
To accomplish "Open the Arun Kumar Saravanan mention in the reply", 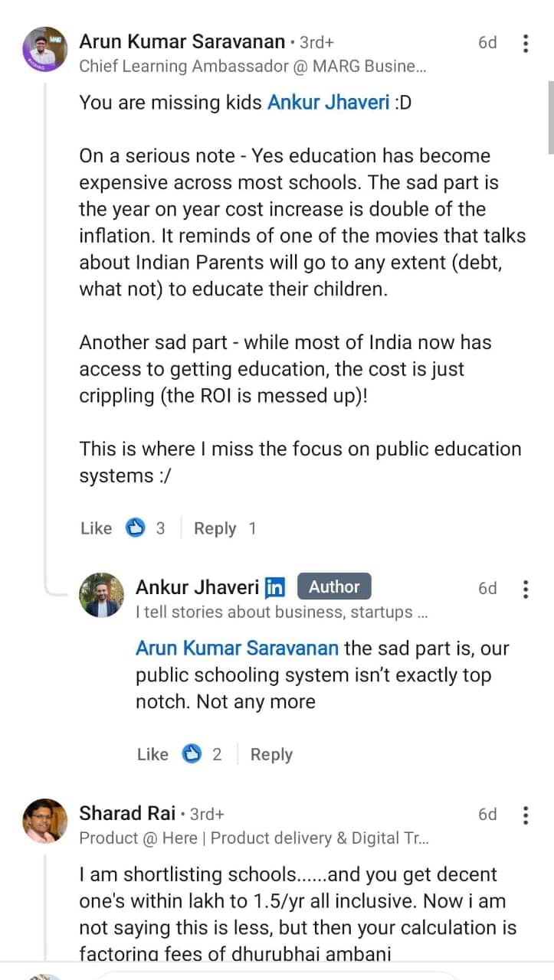I will coord(237,648).
